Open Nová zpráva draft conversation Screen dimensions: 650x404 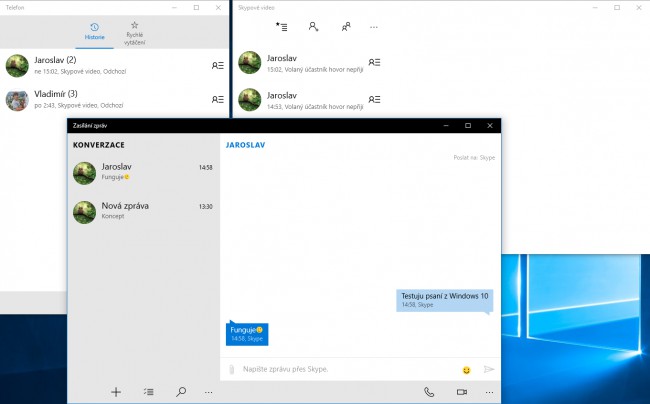(143, 212)
